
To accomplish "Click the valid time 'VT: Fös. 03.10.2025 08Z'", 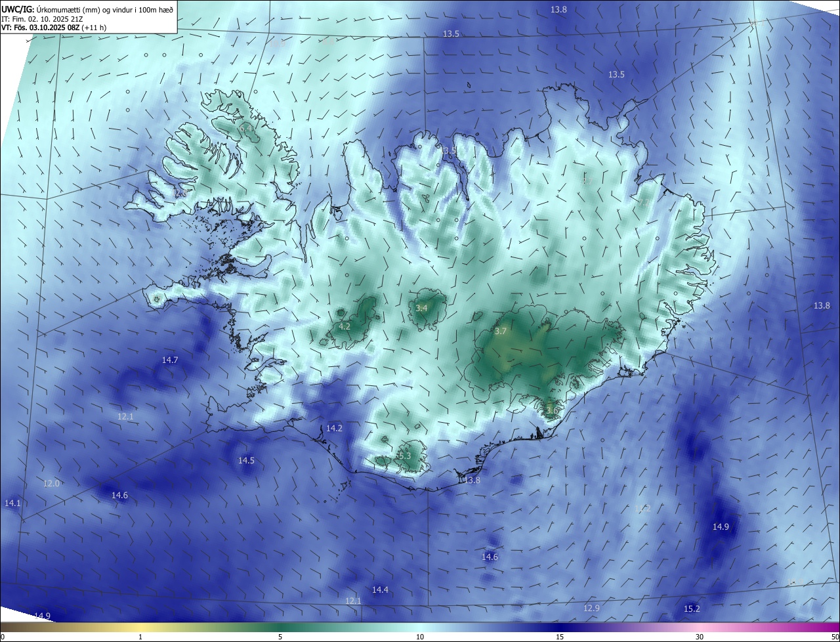I will [39, 28].
